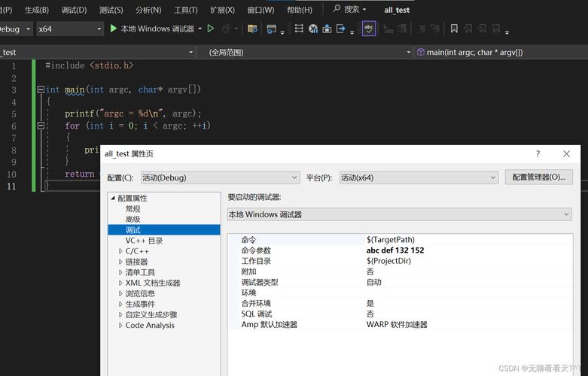Image resolution: width=588 pixels, height=376 pixels.
Task: Open the x64 platform dropdown in toolbar
Action: 69,29
